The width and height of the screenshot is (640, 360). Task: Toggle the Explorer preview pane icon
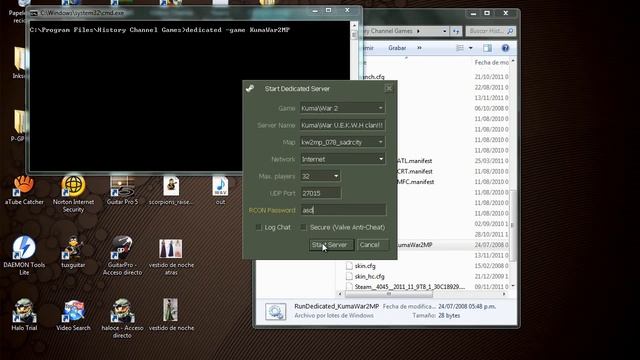(x=487, y=48)
